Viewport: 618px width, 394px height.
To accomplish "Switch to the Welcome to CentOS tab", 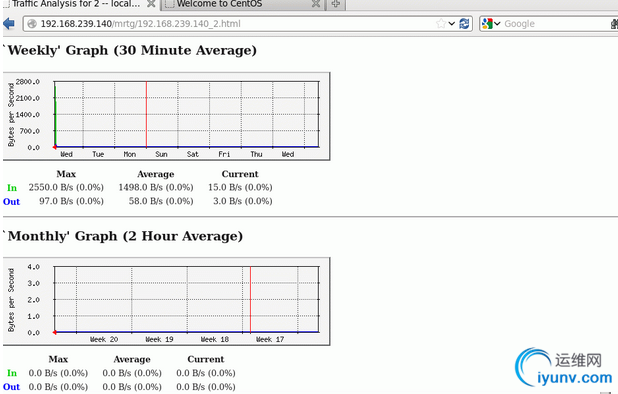I will 242,4.
